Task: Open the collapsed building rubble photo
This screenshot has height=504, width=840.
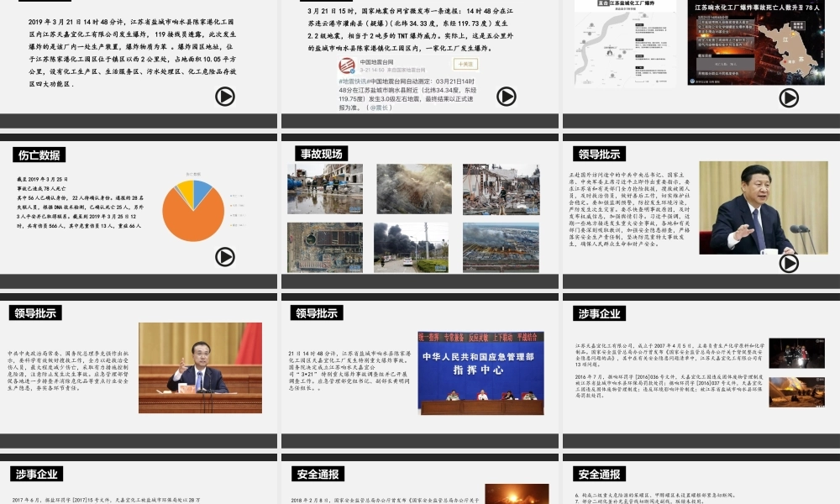Action: click(501, 190)
